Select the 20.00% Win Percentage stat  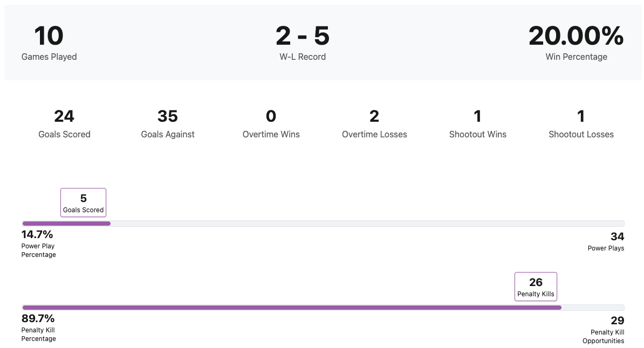coord(576,37)
